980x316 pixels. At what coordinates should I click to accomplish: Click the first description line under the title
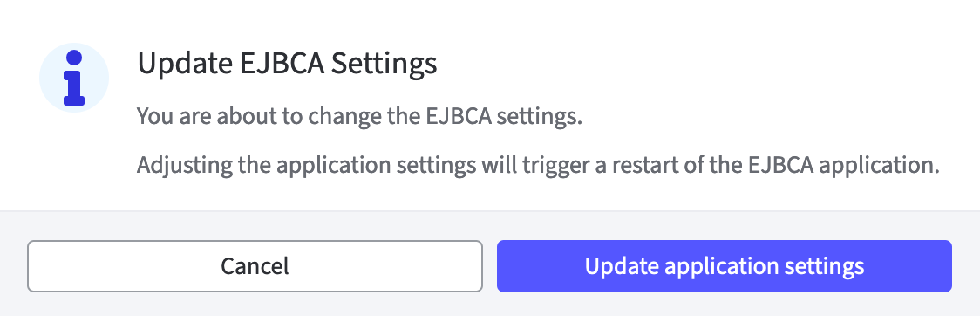click(359, 116)
